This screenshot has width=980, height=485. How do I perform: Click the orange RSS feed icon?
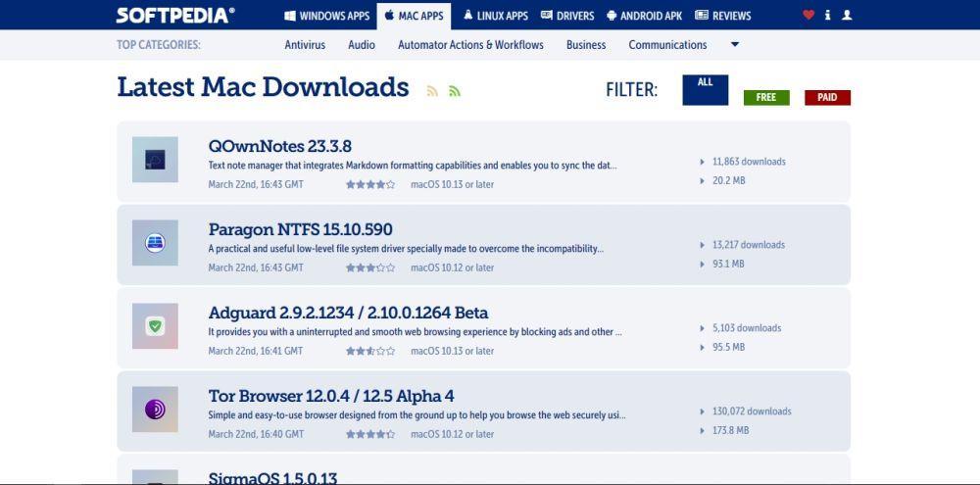tap(432, 91)
